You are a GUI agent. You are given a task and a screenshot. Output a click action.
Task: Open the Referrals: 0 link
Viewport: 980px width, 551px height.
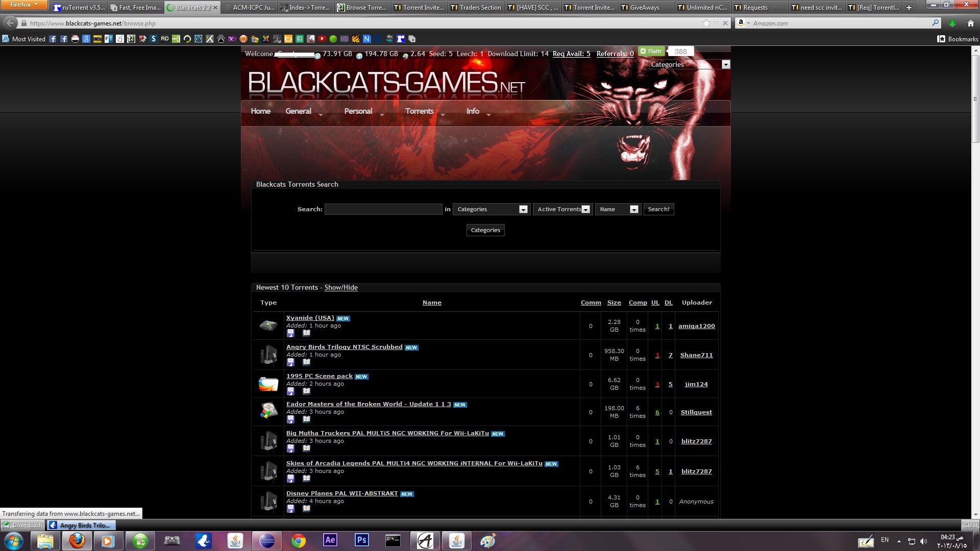(x=615, y=54)
